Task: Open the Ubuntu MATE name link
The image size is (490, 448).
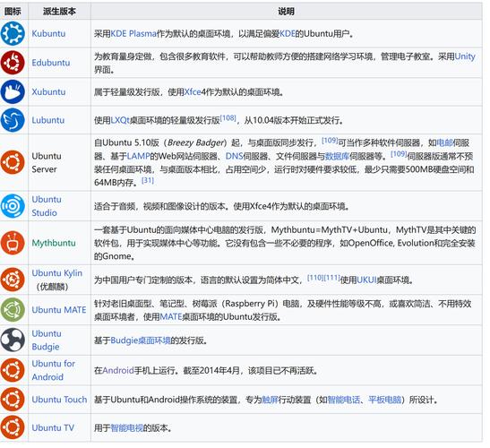Action: click(59, 310)
